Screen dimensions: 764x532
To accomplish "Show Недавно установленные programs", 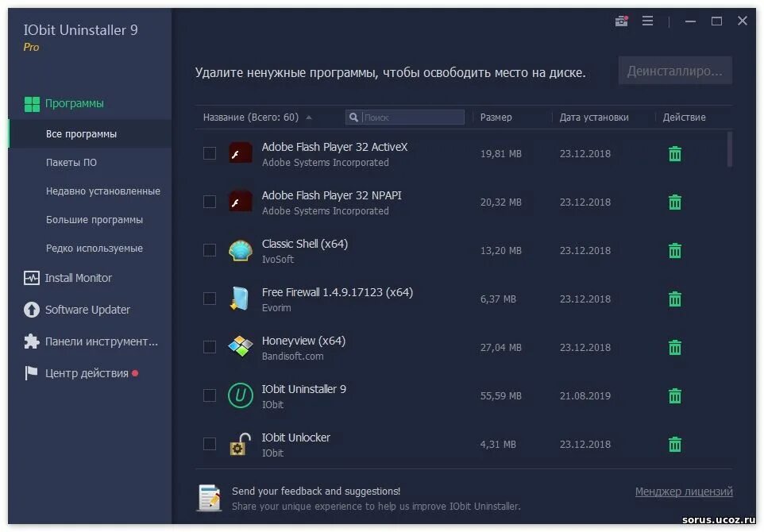I will pos(102,191).
